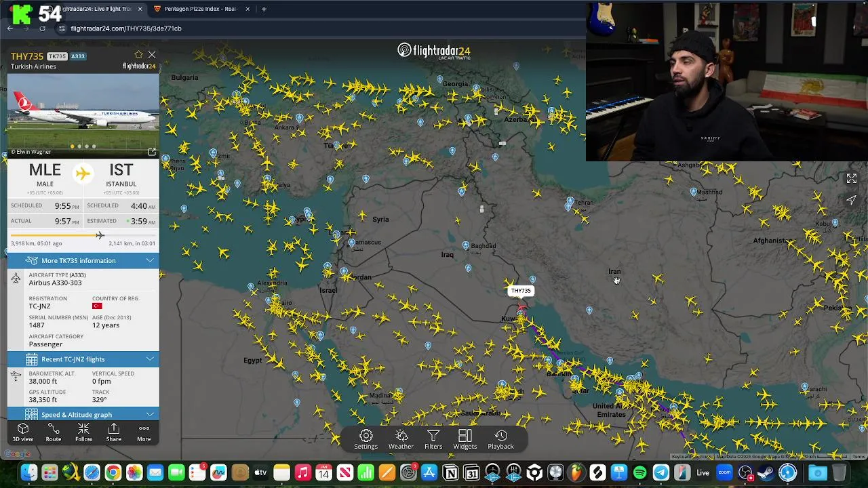This screenshot has width=868, height=488.
Task: Open Notion from the Dock
Action: pos(450,472)
